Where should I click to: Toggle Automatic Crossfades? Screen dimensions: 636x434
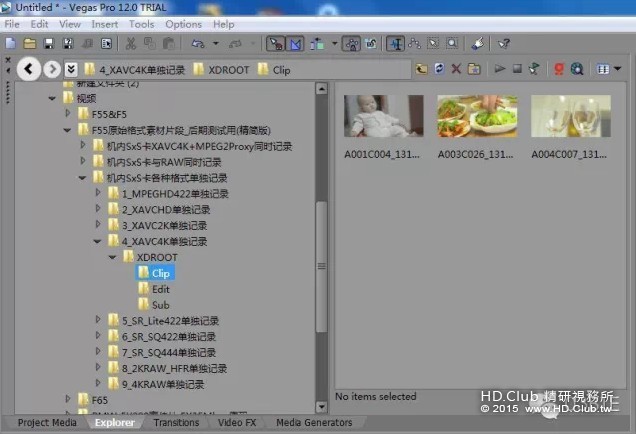pos(295,43)
